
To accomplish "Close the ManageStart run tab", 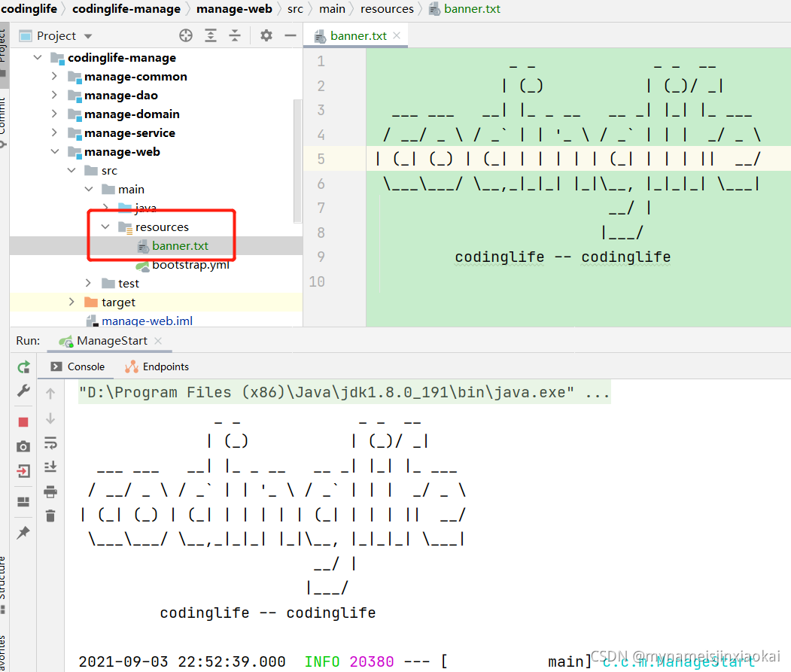I will coord(158,341).
